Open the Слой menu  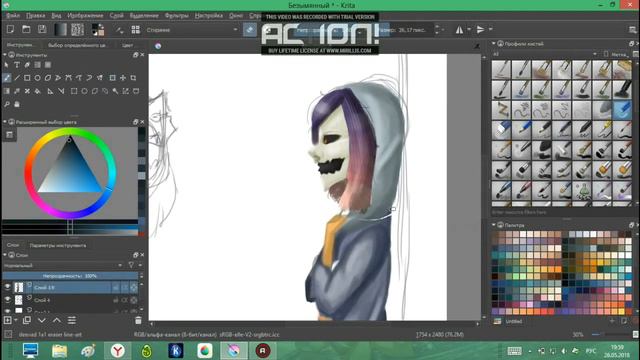pos(116,16)
